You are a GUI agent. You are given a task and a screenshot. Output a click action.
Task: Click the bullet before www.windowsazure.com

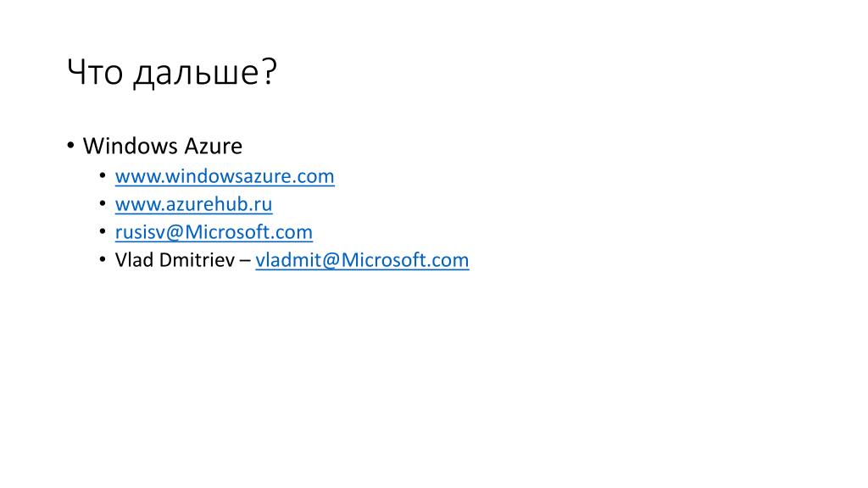click(x=103, y=175)
